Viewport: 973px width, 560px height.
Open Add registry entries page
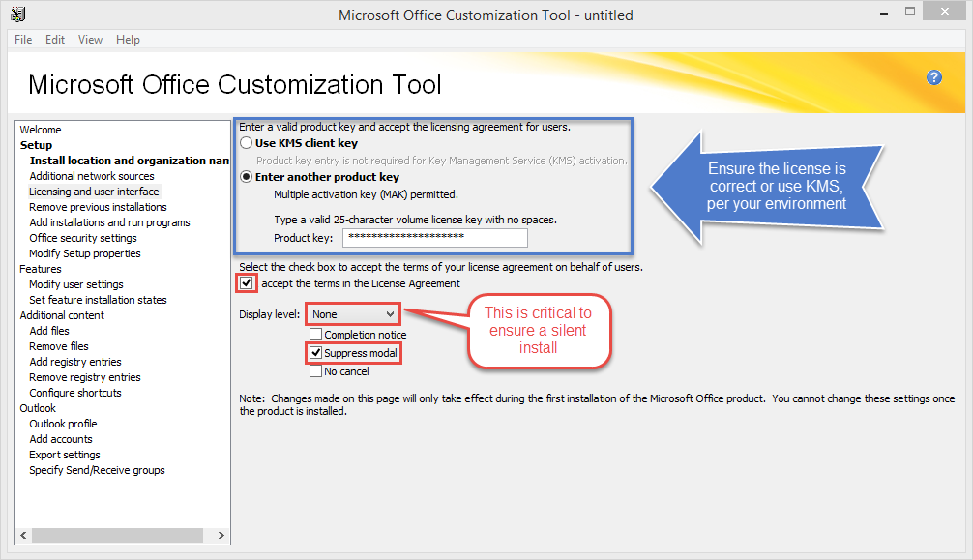point(75,362)
